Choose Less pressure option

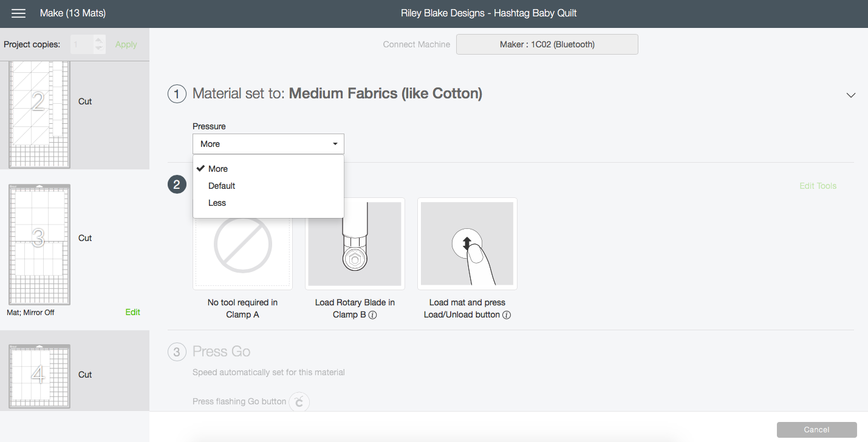pyautogui.click(x=268, y=203)
